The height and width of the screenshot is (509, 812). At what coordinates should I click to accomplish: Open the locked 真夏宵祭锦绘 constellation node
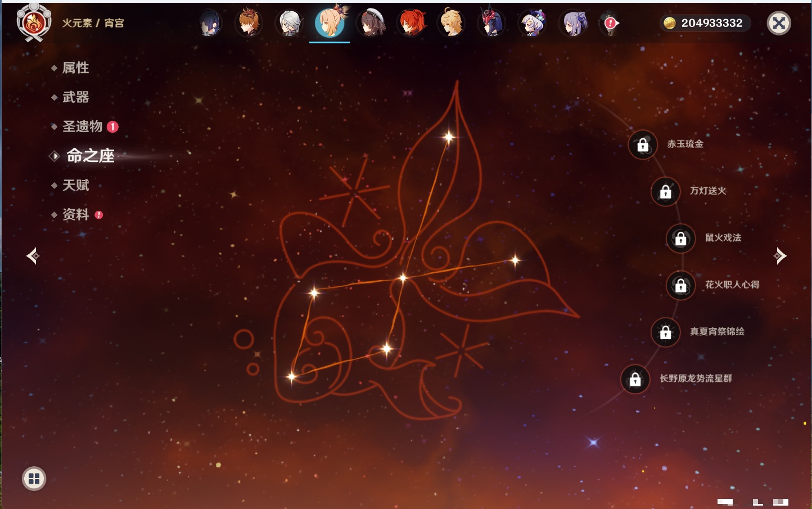pyautogui.click(x=666, y=332)
